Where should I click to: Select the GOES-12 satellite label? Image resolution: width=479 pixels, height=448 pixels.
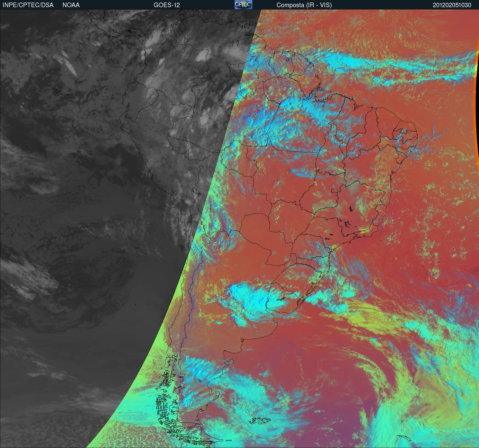coord(166,5)
